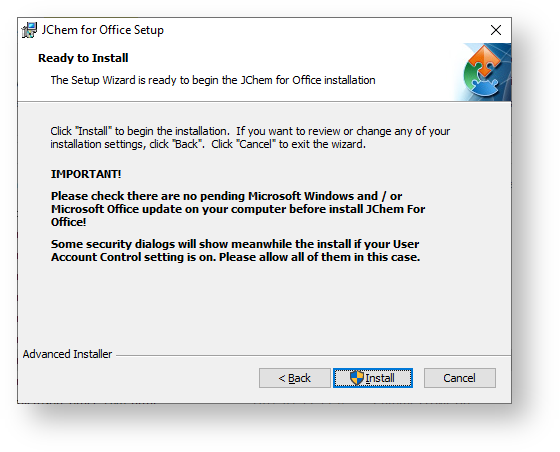Click the User Account Control security notice
The height and width of the screenshot is (452, 560).
235,250
